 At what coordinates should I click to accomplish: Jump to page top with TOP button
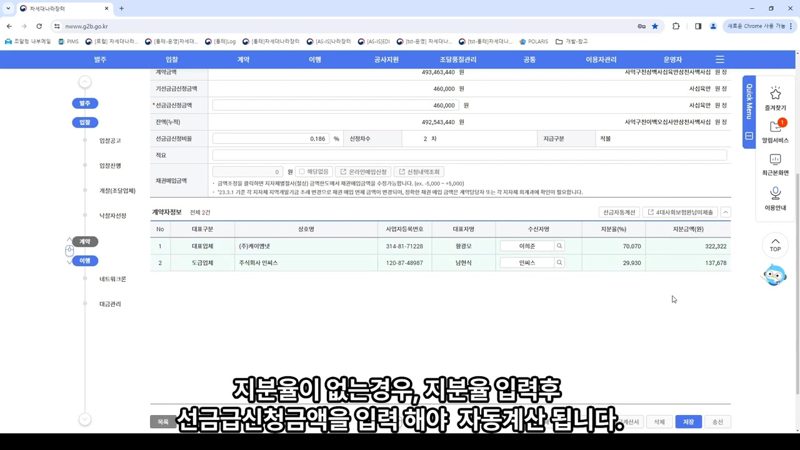pos(775,245)
